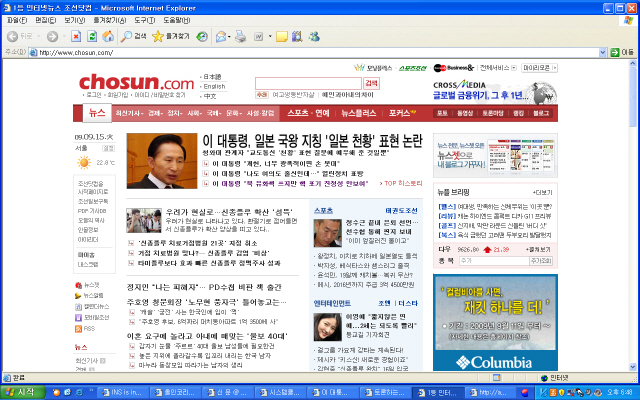Open the 즐겨찾기 favorites star button
640x400 pixels.
(171, 37)
